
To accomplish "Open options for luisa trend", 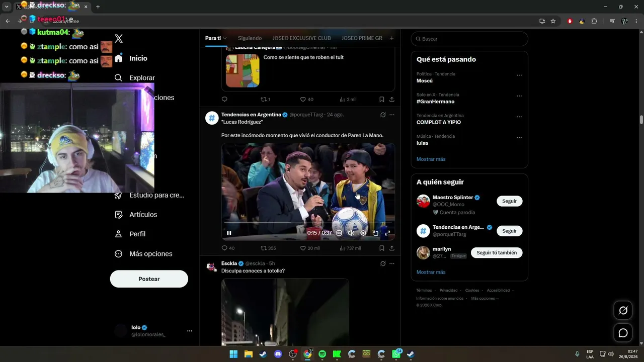I will (519, 137).
